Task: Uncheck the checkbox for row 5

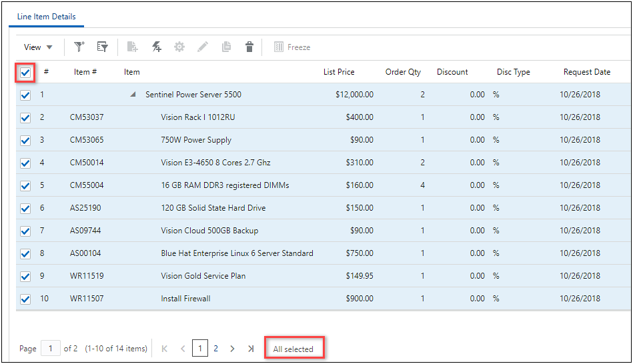Action: click(25, 185)
